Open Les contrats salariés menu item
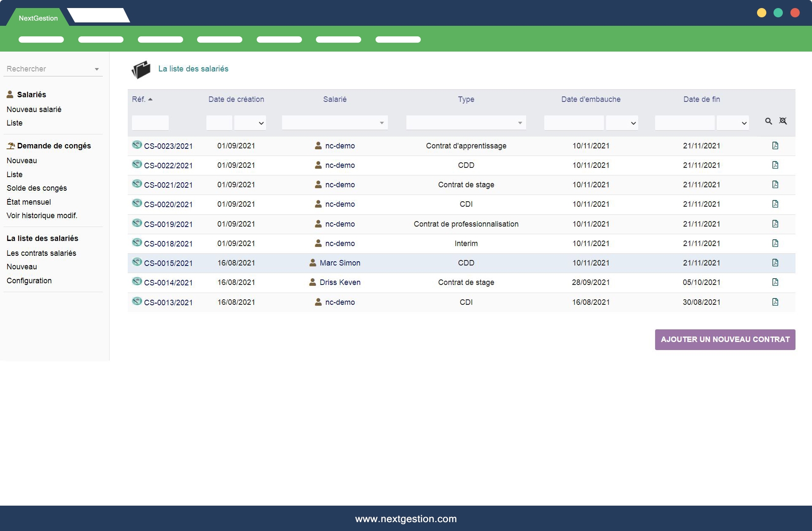 point(41,253)
